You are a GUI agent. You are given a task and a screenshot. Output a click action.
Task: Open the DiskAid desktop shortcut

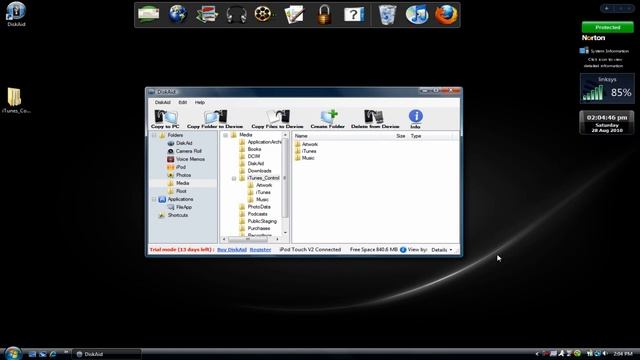point(16,14)
